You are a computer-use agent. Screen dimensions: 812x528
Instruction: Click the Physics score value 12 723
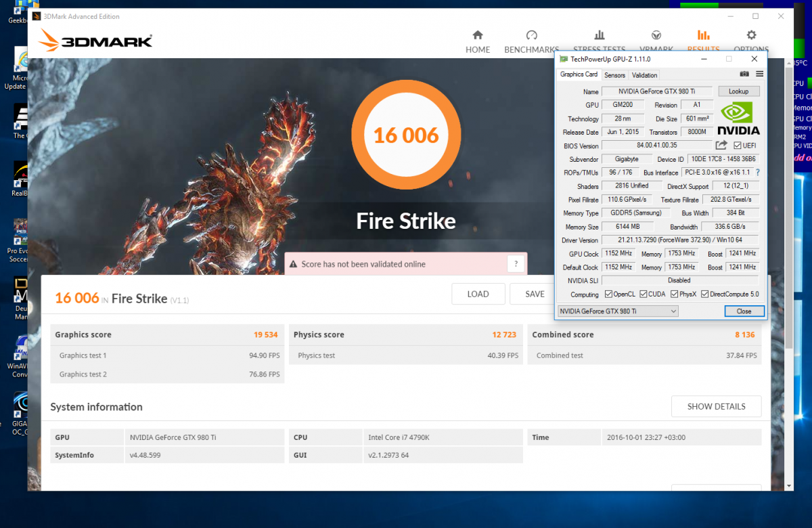505,334
